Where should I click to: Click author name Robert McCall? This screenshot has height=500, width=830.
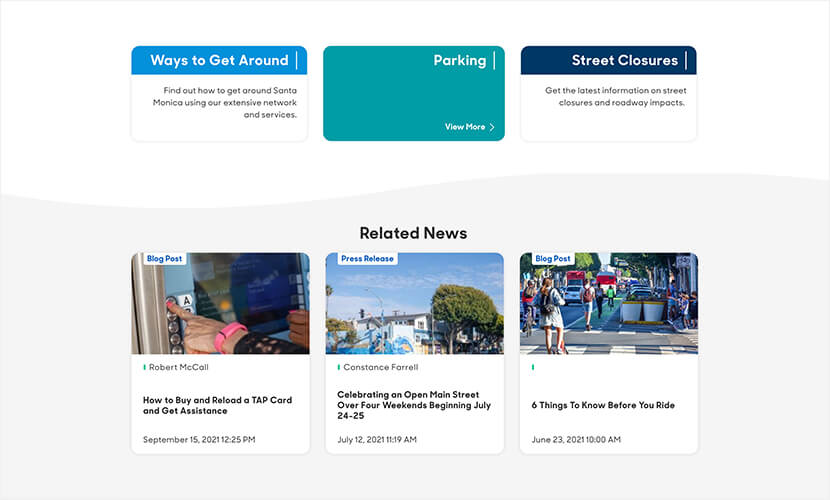click(x=178, y=367)
